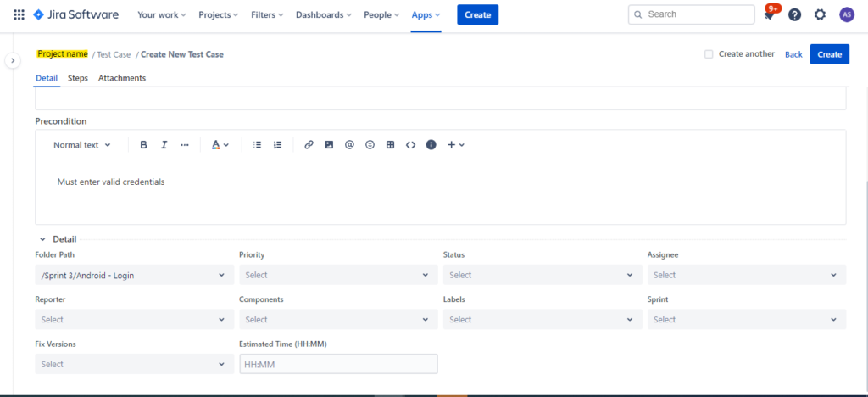Image resolution: width=868 pixels, height=397 pixels.
Task: Open the Reporter dropdown
Action: (135, 320)
